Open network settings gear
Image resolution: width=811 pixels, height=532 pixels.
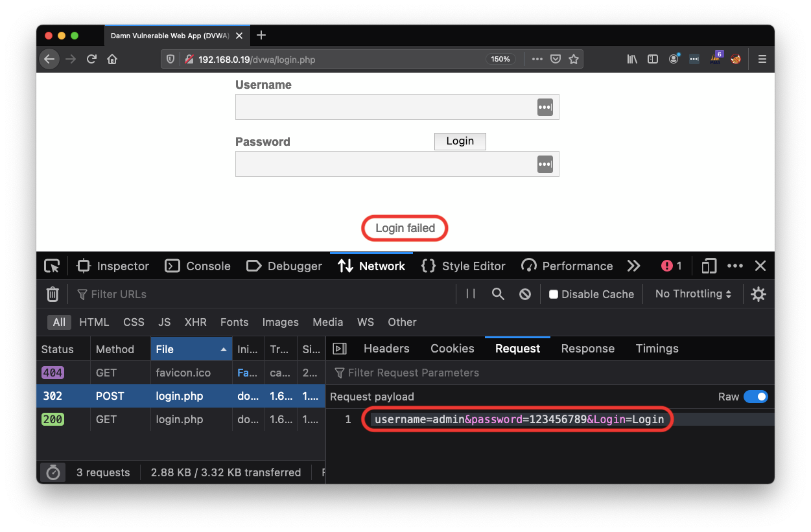coord(758,294)
